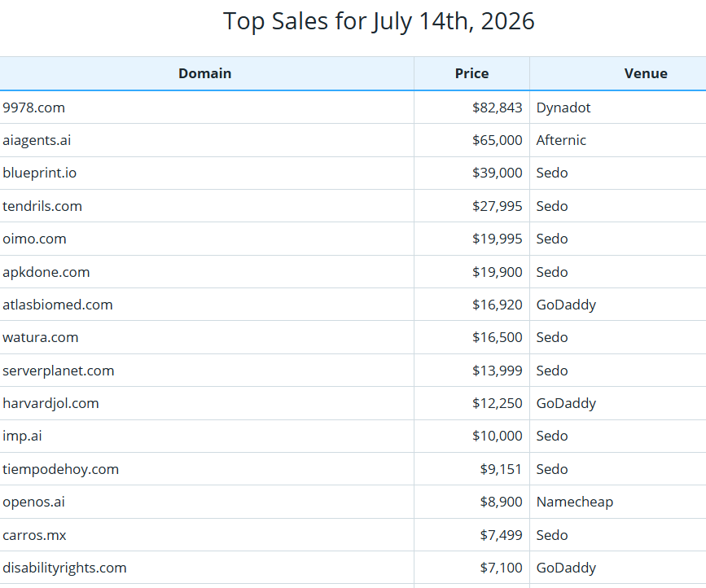Viewport: 706px width, 588px height.
Task: Open tiempodehoy.com entry
Action: 61,469
